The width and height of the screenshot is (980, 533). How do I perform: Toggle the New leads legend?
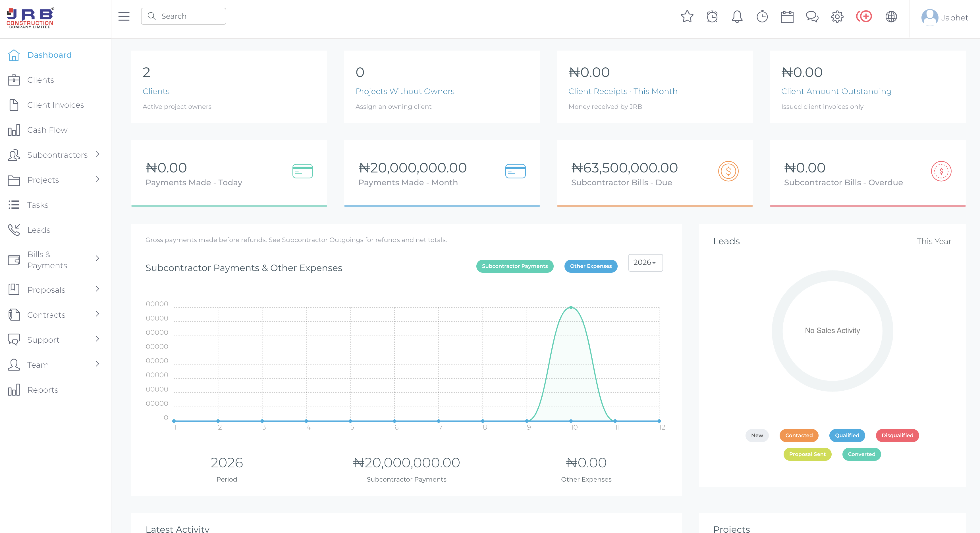757,436
